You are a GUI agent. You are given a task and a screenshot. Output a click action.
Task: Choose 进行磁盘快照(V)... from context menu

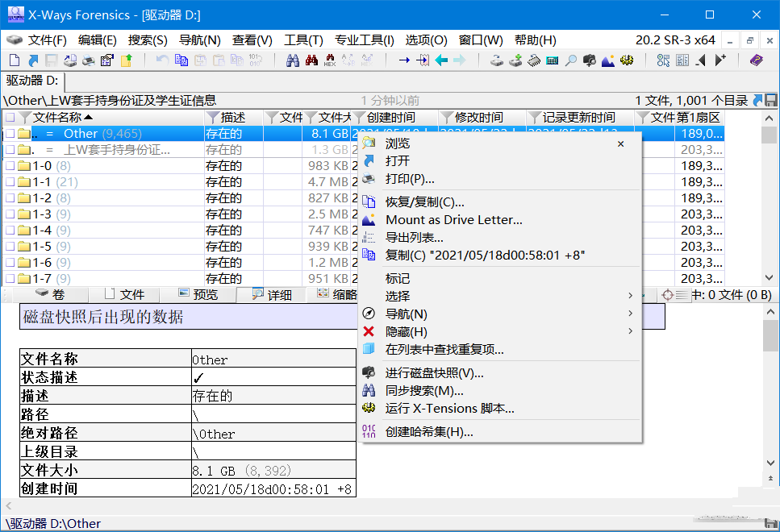coord(500,372)
